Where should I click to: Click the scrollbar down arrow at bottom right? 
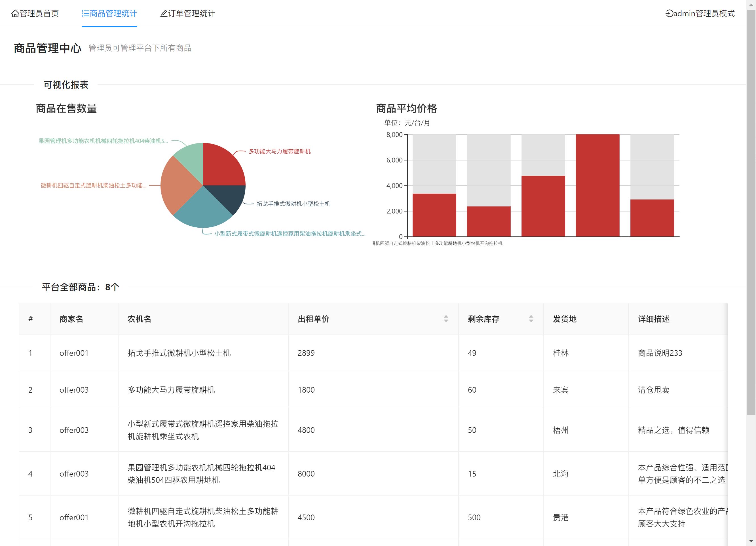click(x=751, y=541)
